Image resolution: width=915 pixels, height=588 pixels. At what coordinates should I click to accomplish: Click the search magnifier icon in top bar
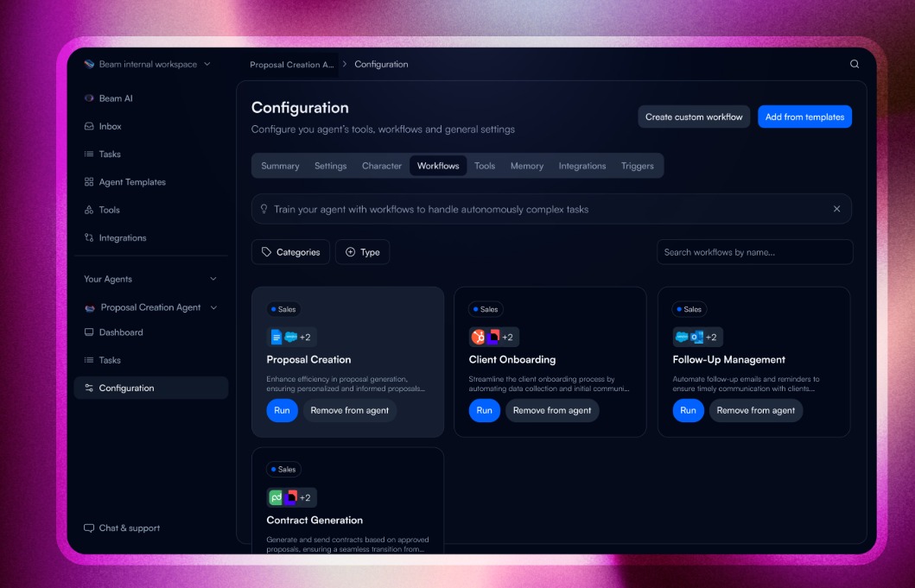click(855, 64)
